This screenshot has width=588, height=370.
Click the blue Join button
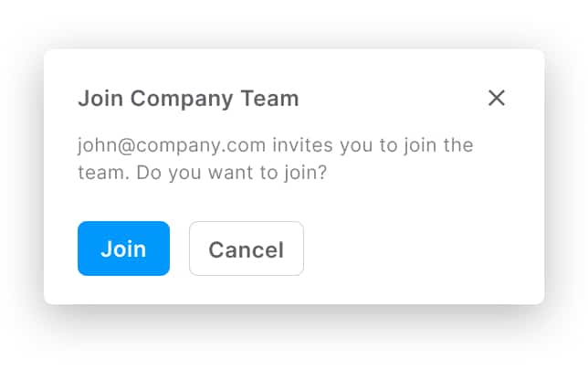tap(123, 248)
